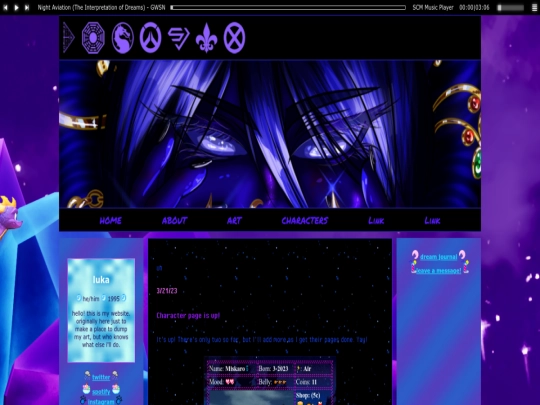The height and width of the screenshot is (405, 540).
Task: Click the 'Character page is up!' heading
Action: coord(188,315)
